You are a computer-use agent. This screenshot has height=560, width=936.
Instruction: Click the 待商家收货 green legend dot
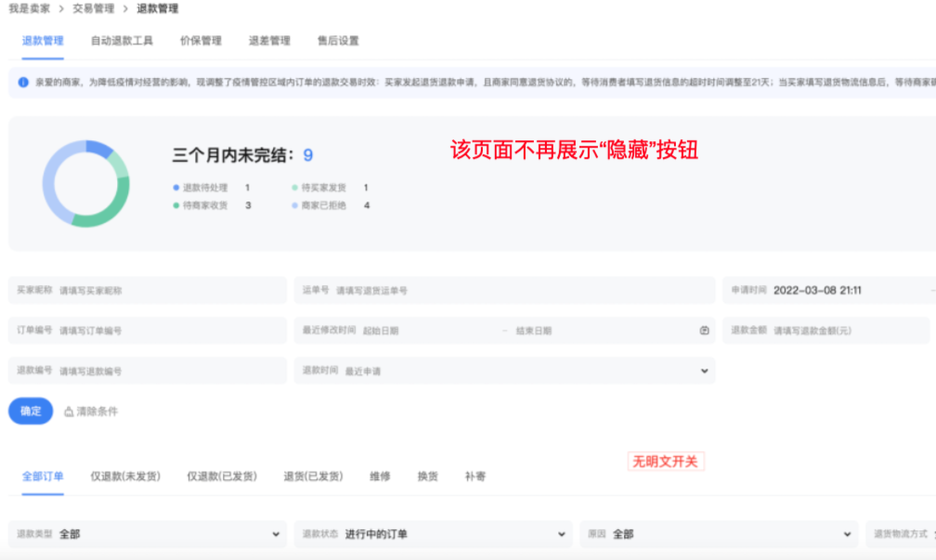175,205
